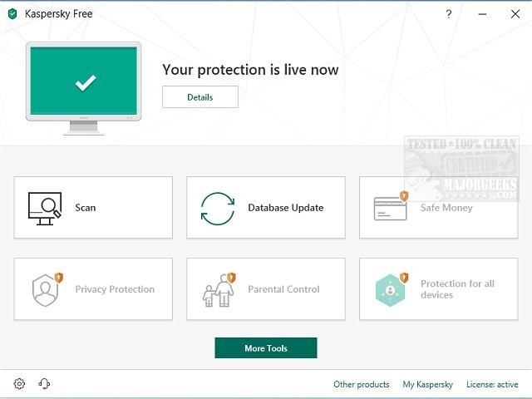Open protection Details
This screenshot has width=532, height=399.
pyautogui.click(x=199, y=97)
